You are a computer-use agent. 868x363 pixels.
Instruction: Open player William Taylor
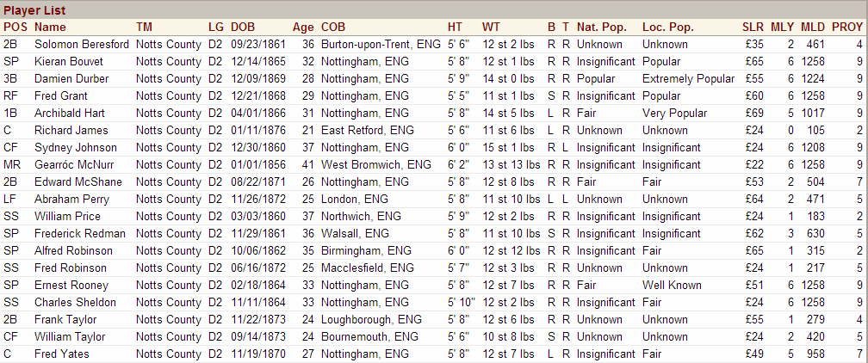pos(69,336)
